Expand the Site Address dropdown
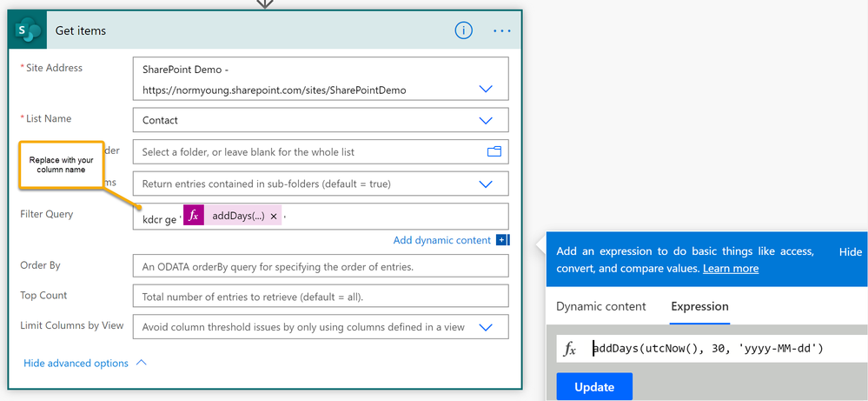This screenshot has width=868, height=401. [x=486, y=90]
